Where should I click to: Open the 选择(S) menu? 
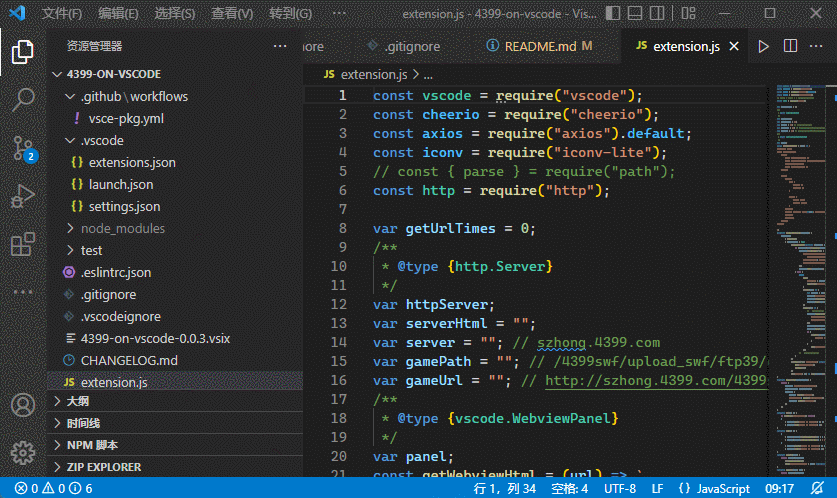pos(175,13)
